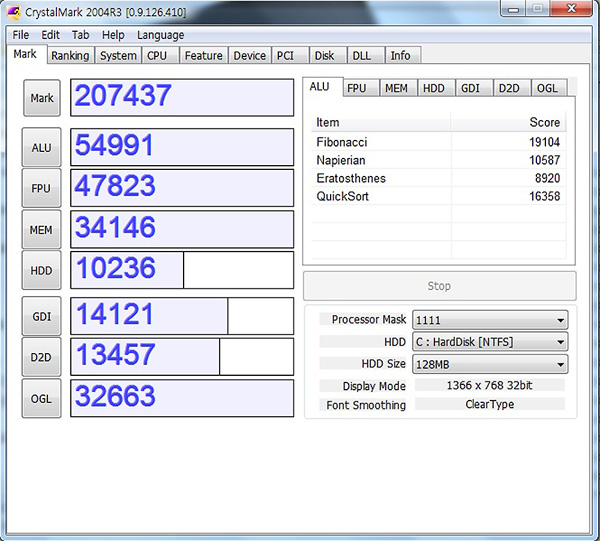Image resolution: width=600 pixels, height=541 pixels.
Task: Click the Font Smoothing value ClearType
Action: click(x=489, y=404)
